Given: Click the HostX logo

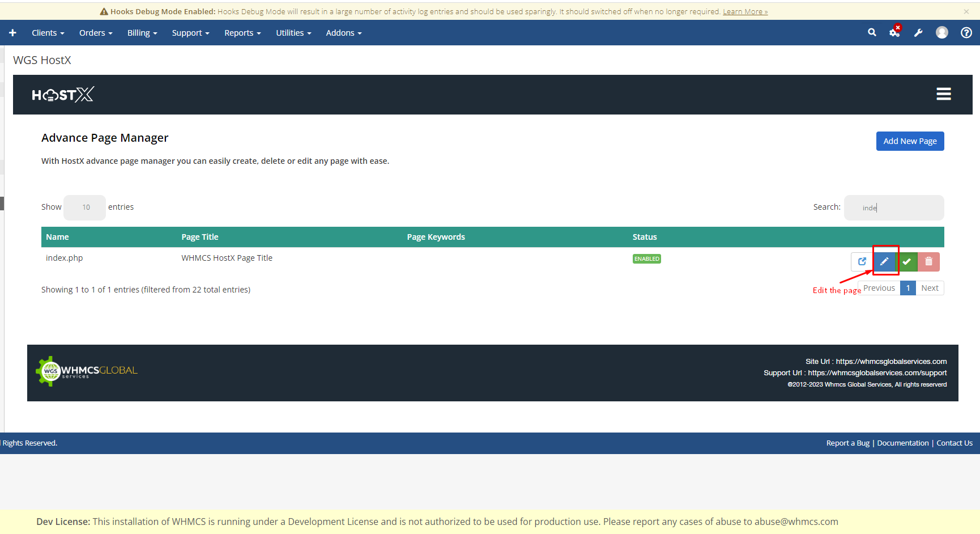Looking at the screenshot, I should pyautogui.click(x=63, y=95).
